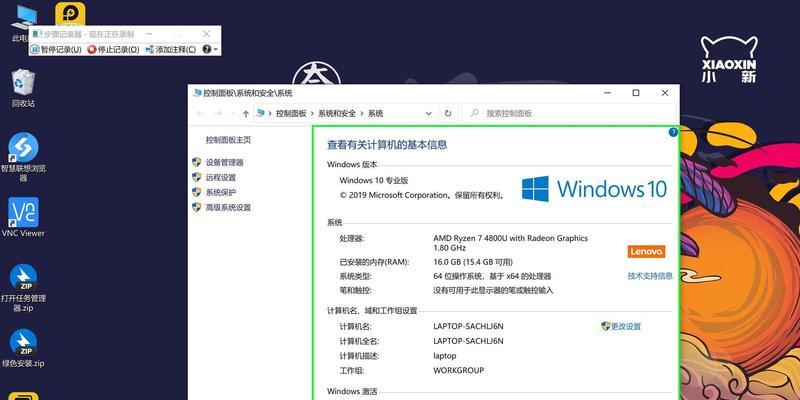Refresh the control panel page

(x=448, y=114)
